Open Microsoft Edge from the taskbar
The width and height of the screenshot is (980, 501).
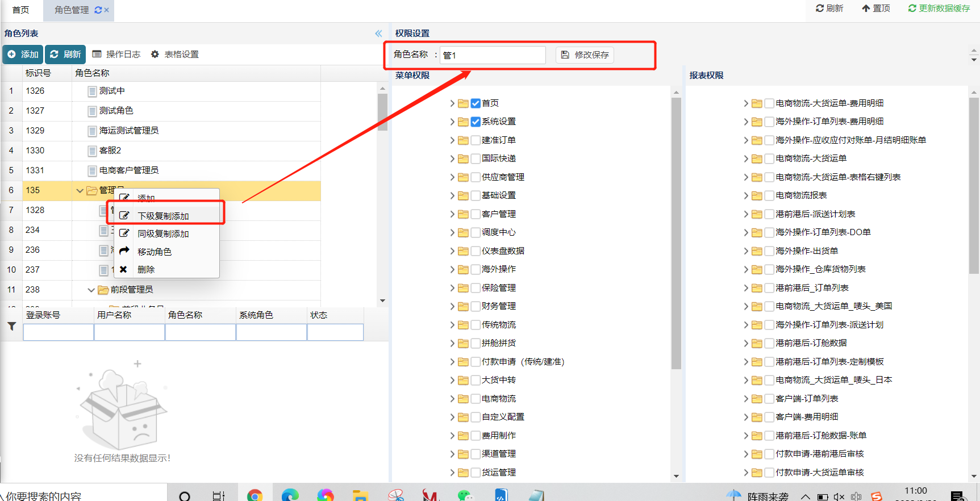[290, 495]
